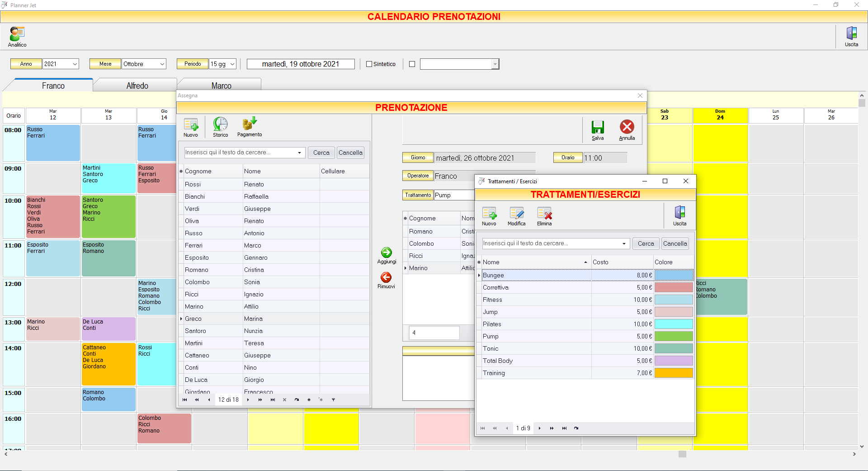
Task: Expand the Periodo 15 gg dropdown
Action: click(x=232, y=64)
